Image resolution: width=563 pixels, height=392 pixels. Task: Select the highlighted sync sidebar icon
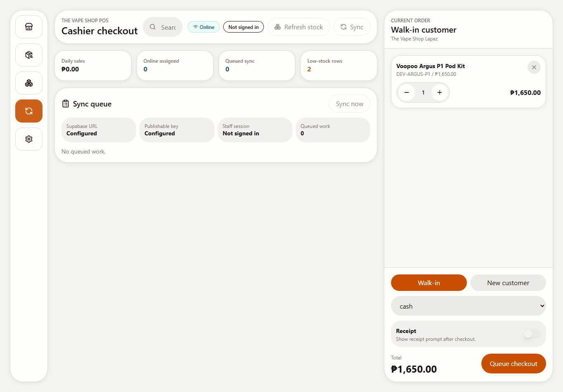coord(29,111)
